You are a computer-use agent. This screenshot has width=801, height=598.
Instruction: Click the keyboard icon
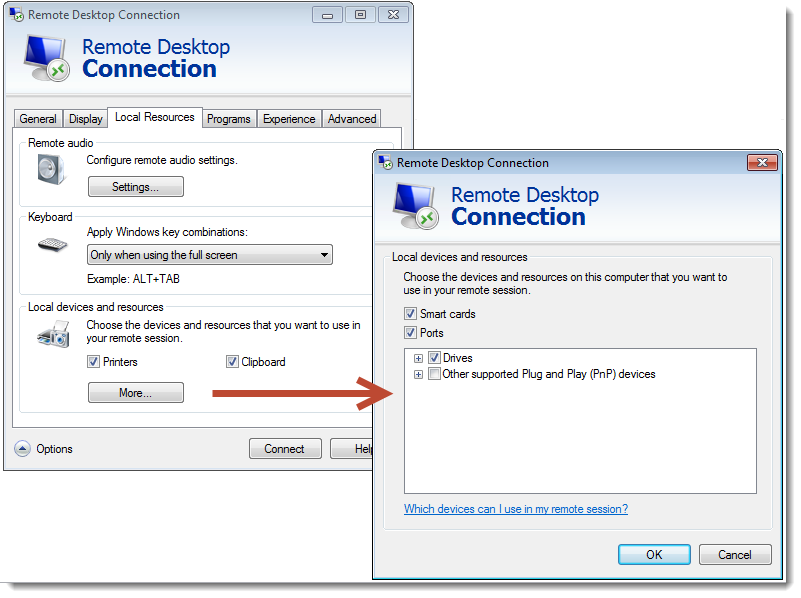51,244
